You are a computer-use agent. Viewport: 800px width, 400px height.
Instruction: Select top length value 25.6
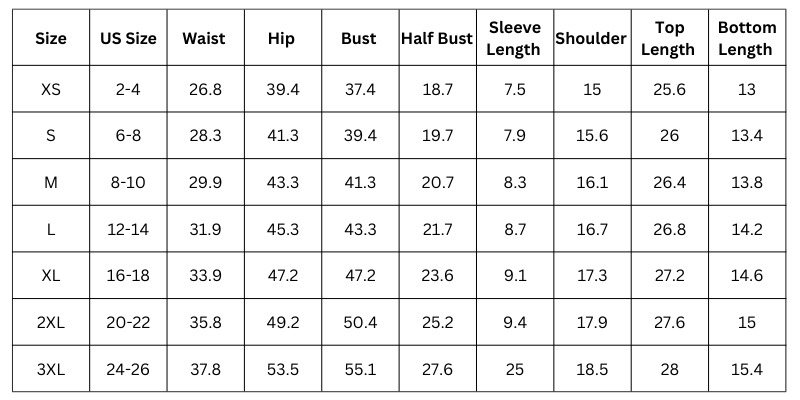(669, 89)
